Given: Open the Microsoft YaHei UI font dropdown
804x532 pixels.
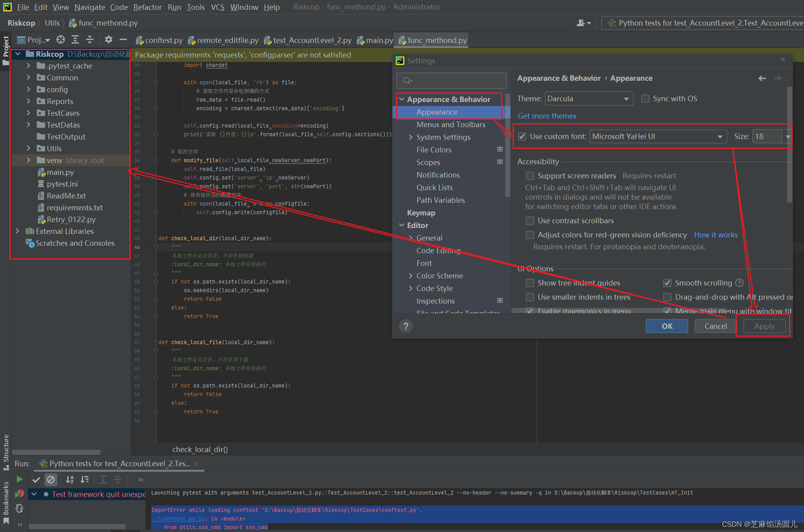Looking at the screenshot, I should pos(658,137).
